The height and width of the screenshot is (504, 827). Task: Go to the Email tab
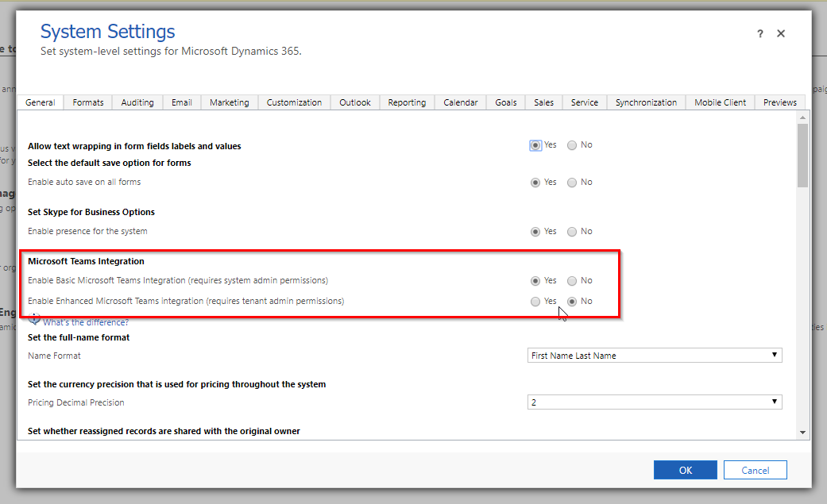coord(182,102)
